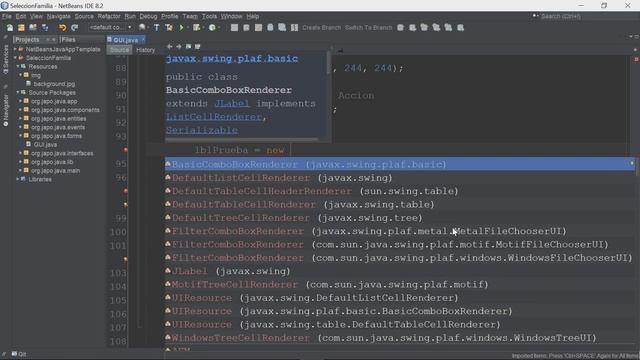Collapse the Source Packages node

pos(18,93)
